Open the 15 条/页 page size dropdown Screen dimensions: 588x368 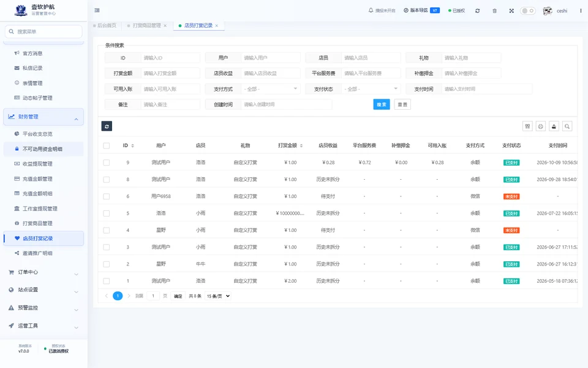tap(218, 296)
